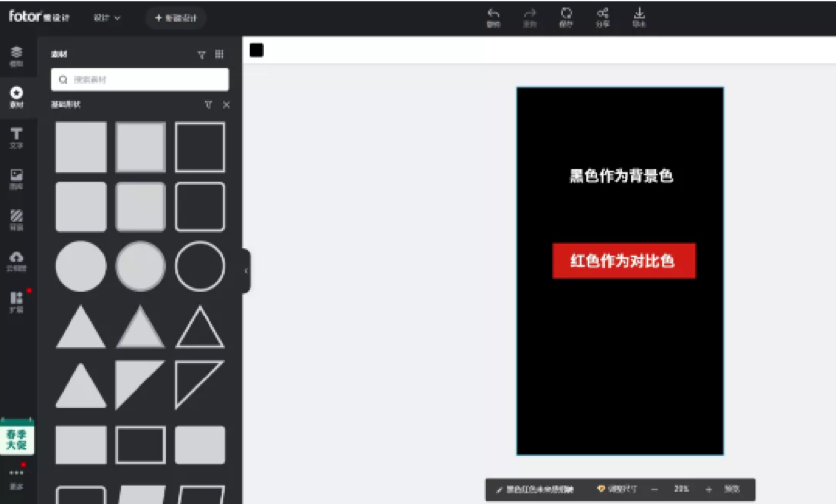Open the Elements star-icon sidebar tab
The width and height of the screenshot is (836, 504).
click(17, 97)
